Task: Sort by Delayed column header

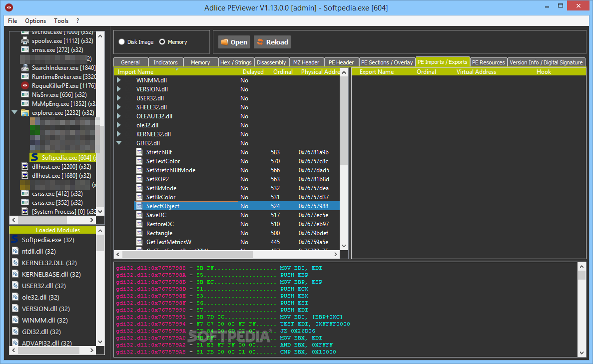Action: point(253,72)
